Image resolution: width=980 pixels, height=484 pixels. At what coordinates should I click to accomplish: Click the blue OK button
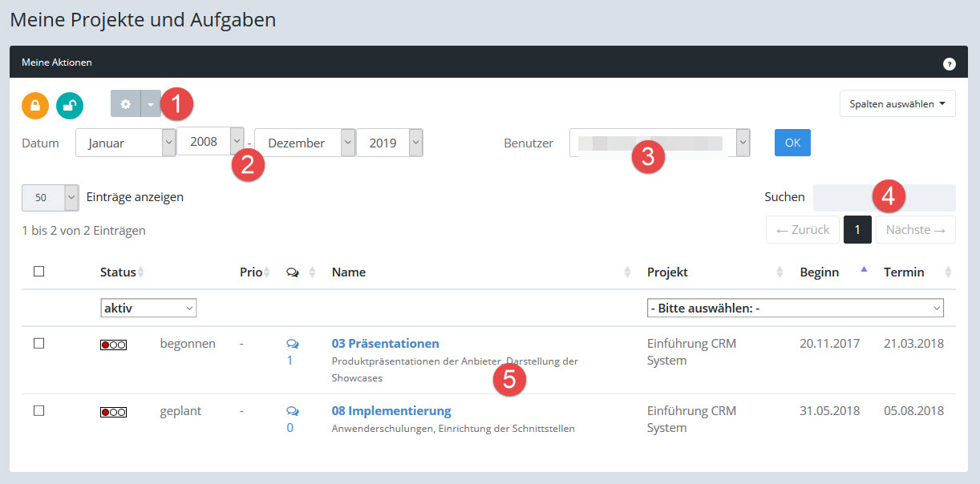[792, 143]
